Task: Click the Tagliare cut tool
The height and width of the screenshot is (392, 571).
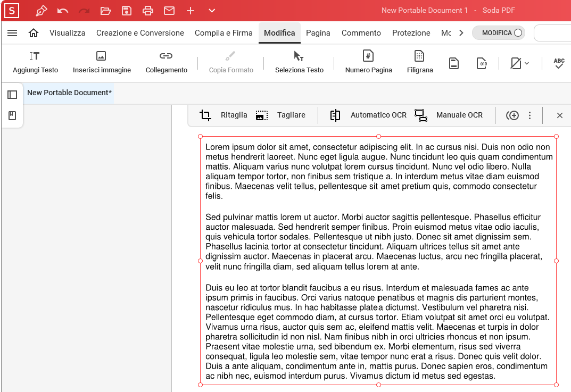Action: tap(280, 115)
